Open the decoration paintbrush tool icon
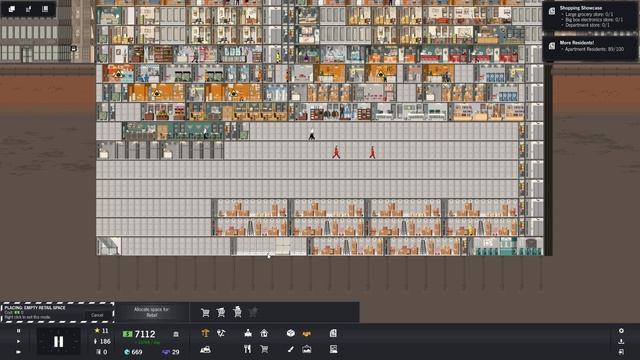Screen dimensions: 640x360 290,349
